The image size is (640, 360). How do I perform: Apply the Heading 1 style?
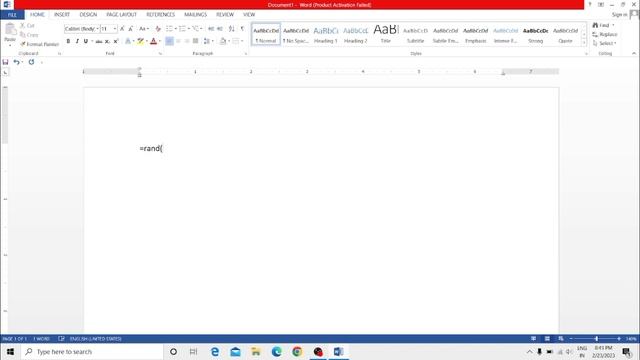point(326,34)
